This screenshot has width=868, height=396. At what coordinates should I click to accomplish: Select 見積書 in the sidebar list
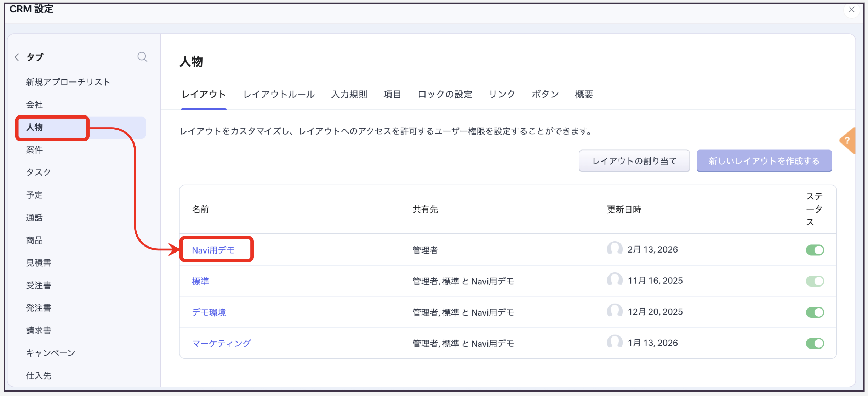[39, 263]
